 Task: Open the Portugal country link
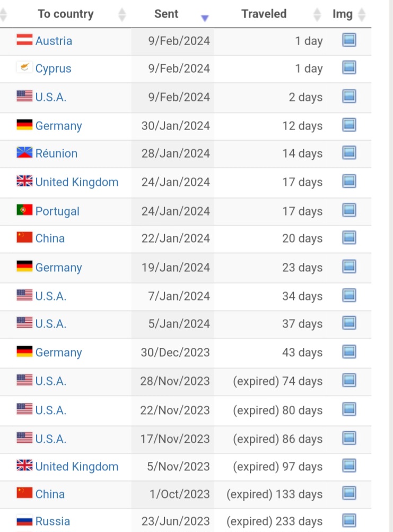pyautogui.click(x=57, y=211)
